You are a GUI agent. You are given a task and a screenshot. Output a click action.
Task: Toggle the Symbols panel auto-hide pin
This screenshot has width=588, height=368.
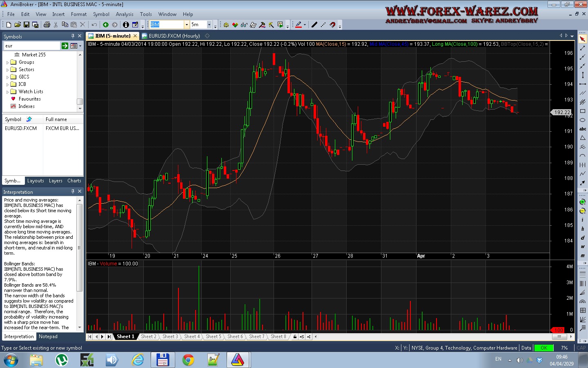click(73, 36)
